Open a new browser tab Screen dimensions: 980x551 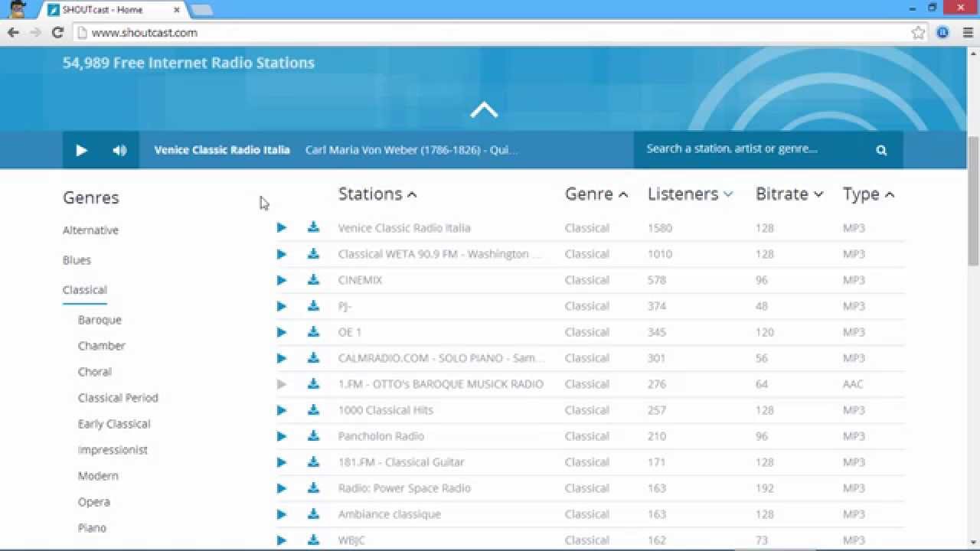point(201,10)
